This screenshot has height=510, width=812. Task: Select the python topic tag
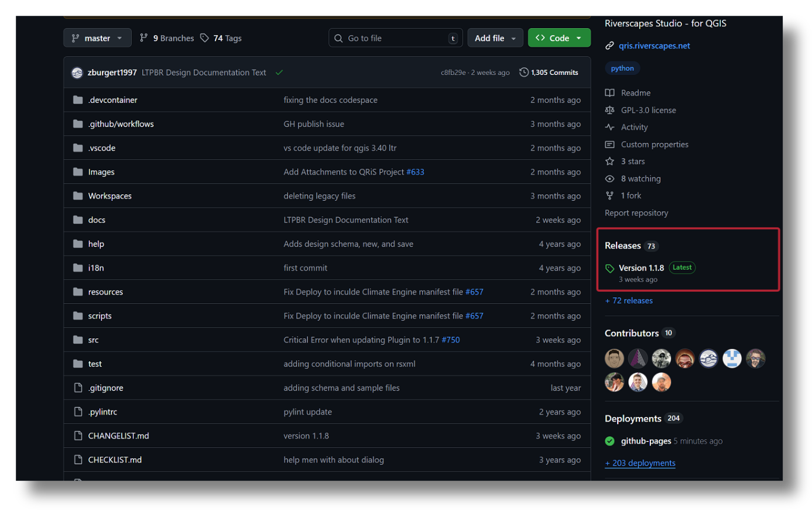pyautogui.click(x=622, y=69)
